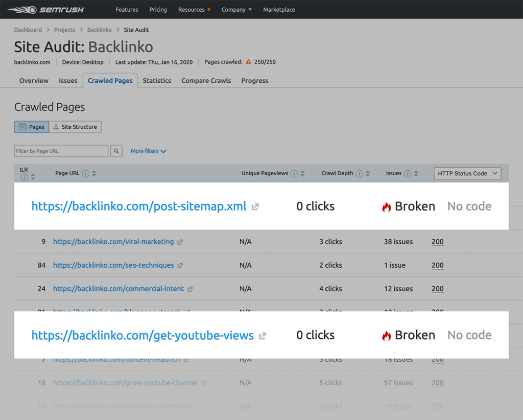
Task: Toggle sorting on the Crawl Depth column
Action: (369, 173)
